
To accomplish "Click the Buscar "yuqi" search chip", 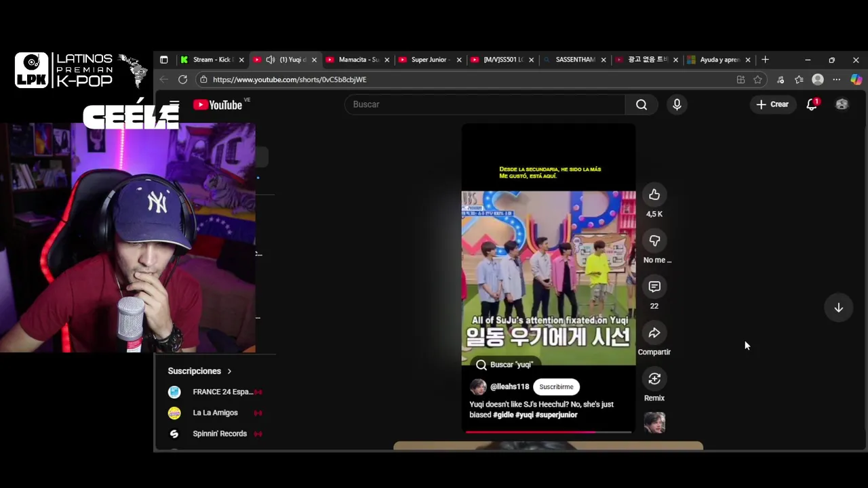I will [505, 365].
